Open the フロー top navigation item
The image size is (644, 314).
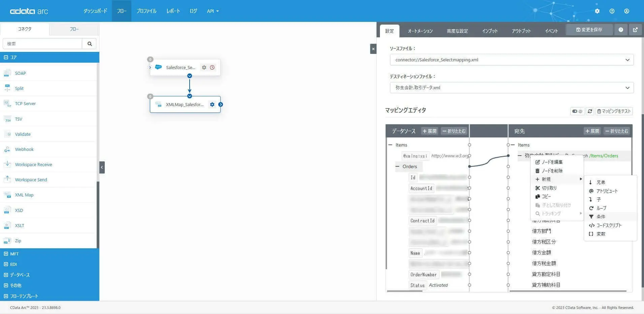(122, 11)
